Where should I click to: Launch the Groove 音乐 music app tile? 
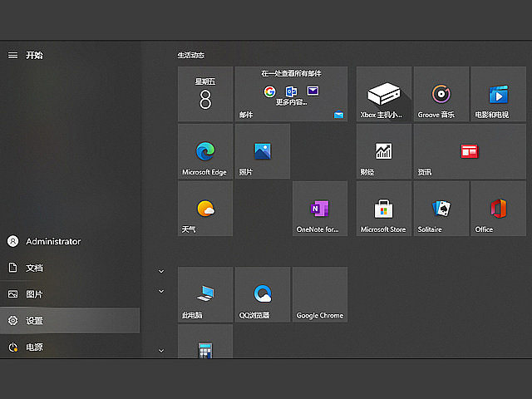[x=441, y=94]
